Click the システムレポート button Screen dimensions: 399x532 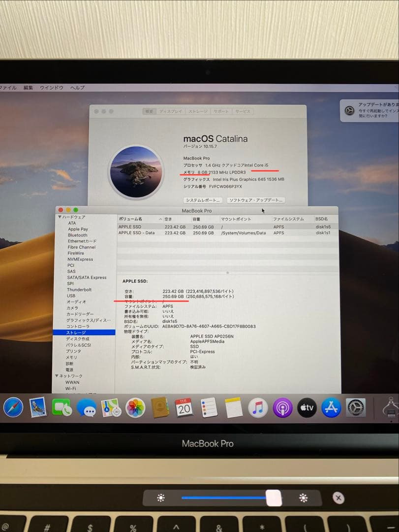pyautogui.click(x=203, y=199)
